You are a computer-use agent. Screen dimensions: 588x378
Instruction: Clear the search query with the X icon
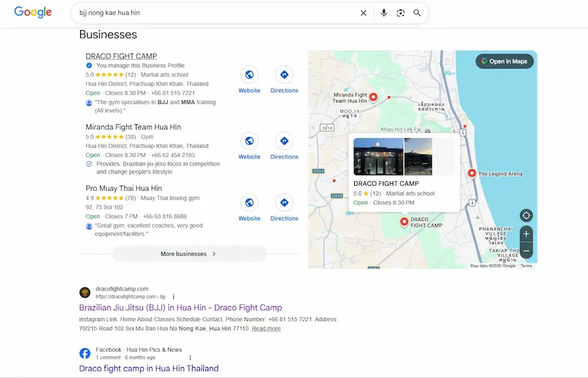[x=363, y=13]
